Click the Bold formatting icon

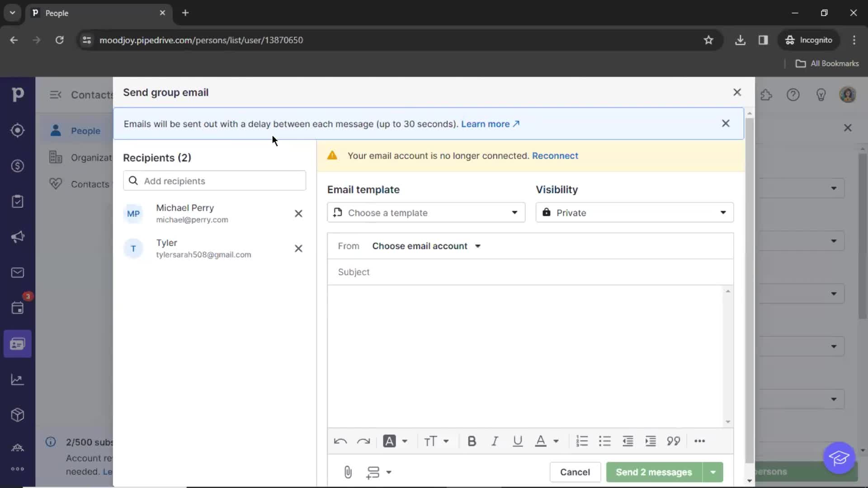pyautogui.click(x=472, y=441)
